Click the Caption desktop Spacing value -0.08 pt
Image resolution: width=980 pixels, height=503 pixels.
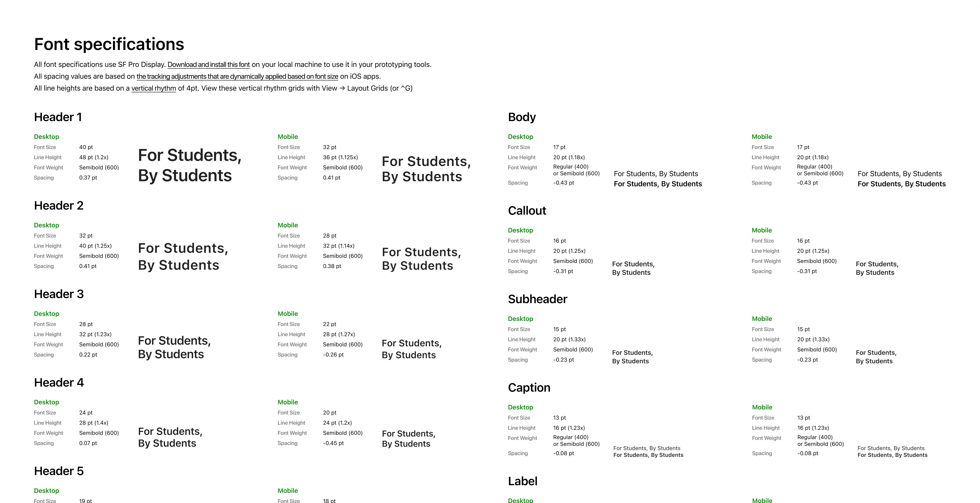click(x=563, y=453)
